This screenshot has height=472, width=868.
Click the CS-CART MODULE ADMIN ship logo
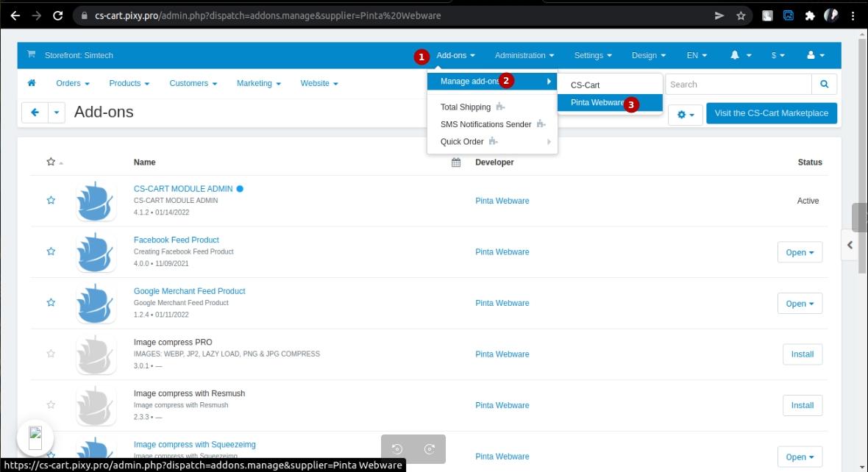95,201
